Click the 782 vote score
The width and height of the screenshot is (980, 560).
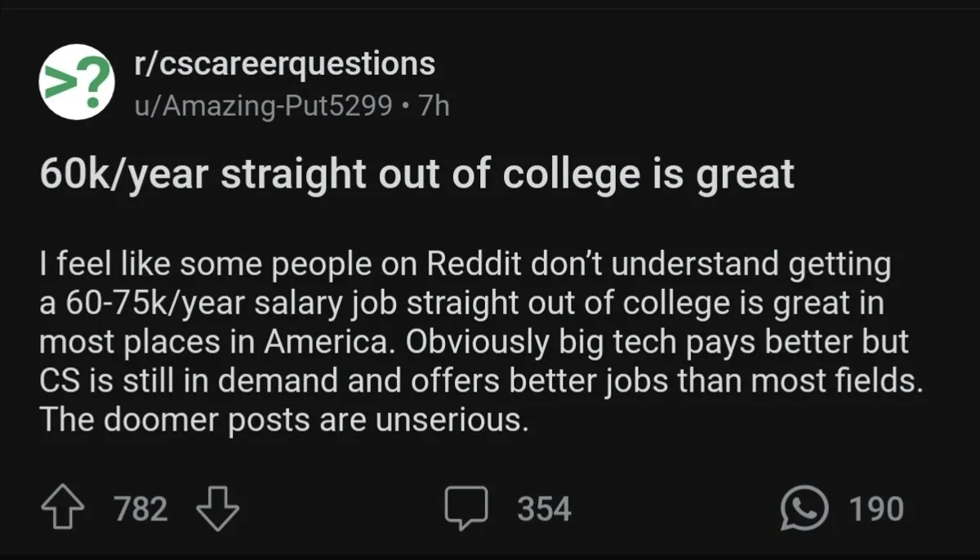point(141,509)
